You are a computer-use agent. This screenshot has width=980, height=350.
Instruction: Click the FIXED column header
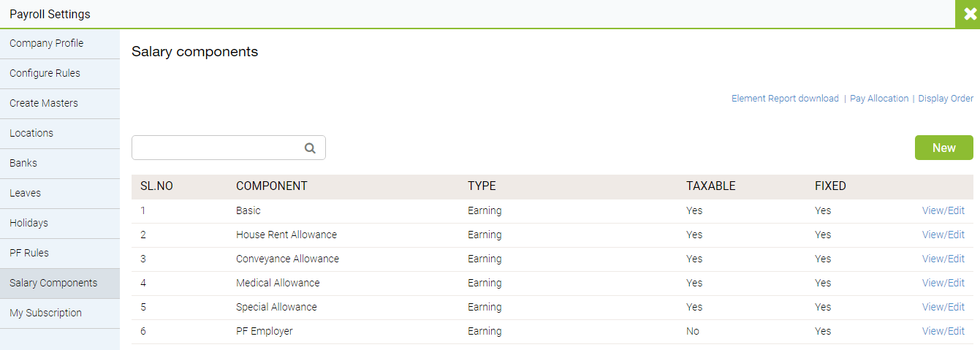[x=830, y=186]
